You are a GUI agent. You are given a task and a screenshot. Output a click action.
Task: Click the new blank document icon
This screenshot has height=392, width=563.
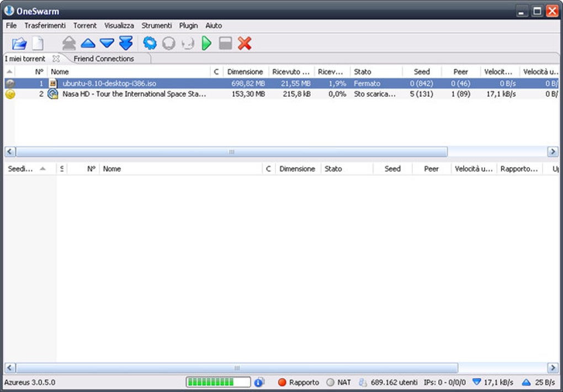(38, 44)
